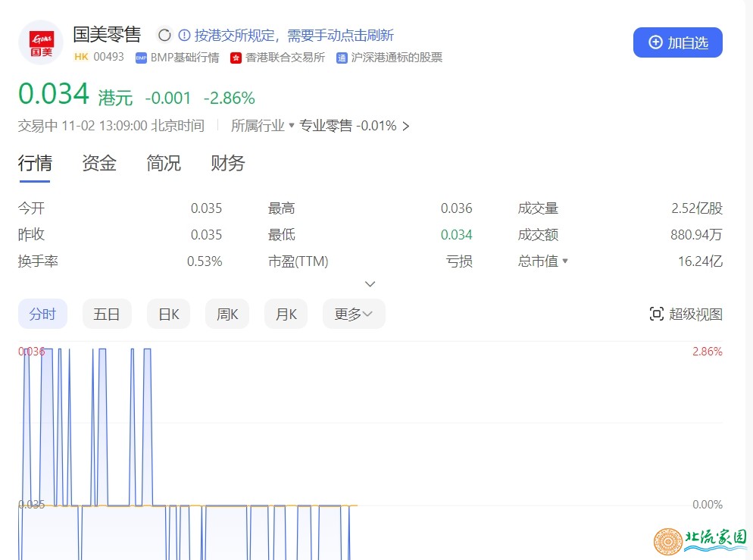The height and width of the screenshot is (560, 753).
Task: Click the 市盈 value 亏损
Action: [x=459, y=261]
